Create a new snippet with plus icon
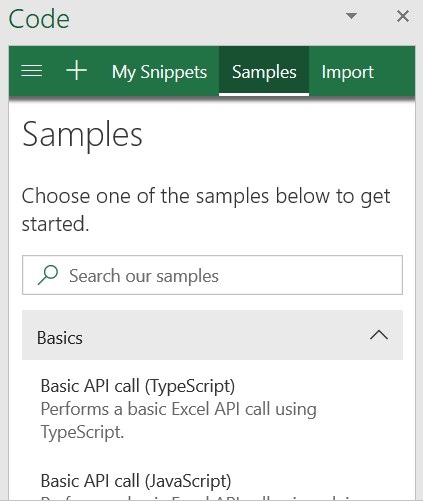 point(76,70)
